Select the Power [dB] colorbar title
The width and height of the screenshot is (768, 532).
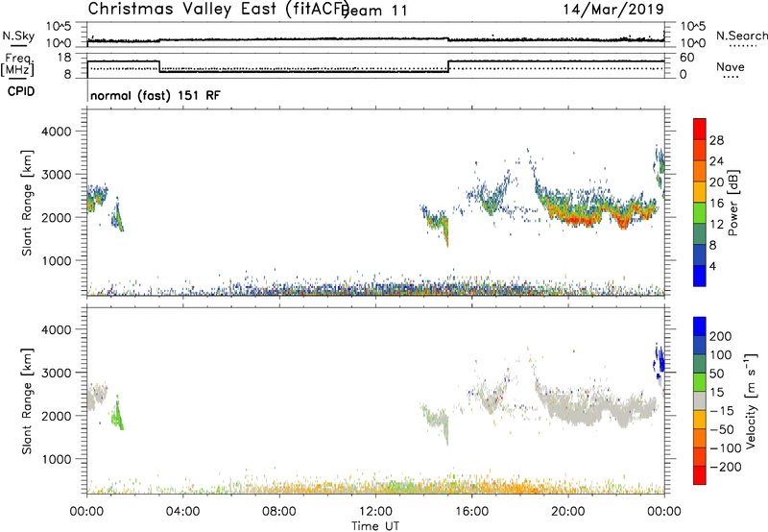point(732,203)
